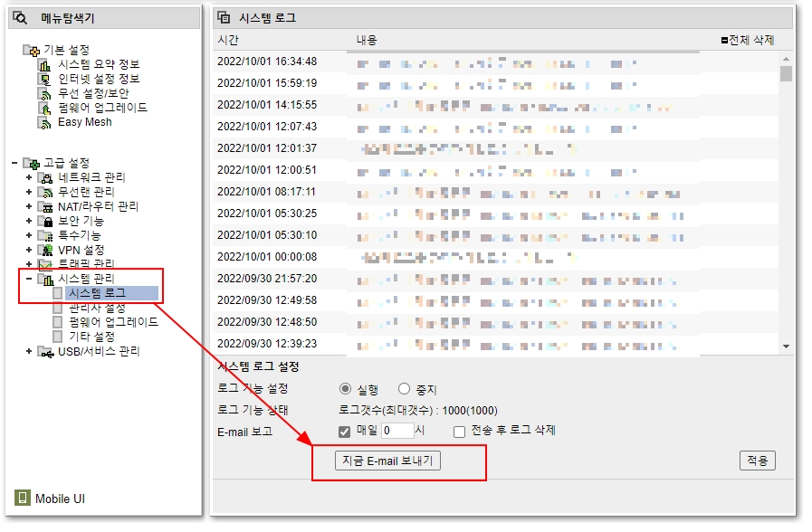Screen dimensions: 812x532
Task: Click the E-mail report hour input field
Action: click(397, 431)
